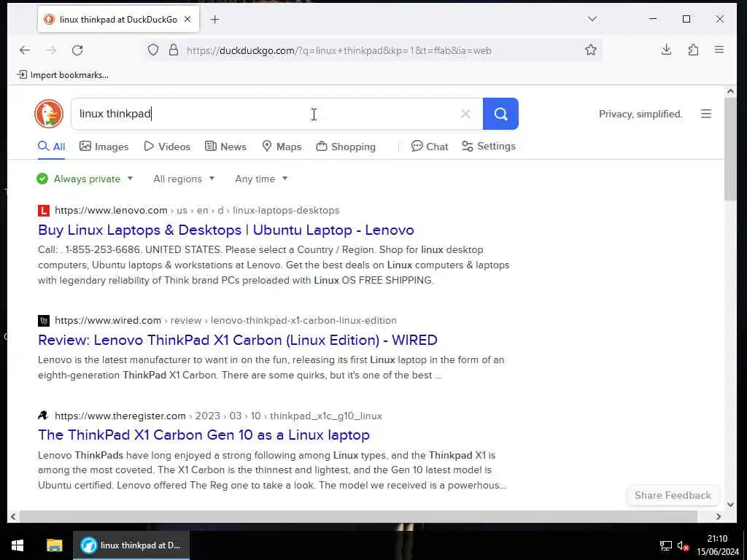This screenshot has height=560, width=747.
Task: Click the linux thinkpad taskbar browser button
Action: tap(131, 545)
